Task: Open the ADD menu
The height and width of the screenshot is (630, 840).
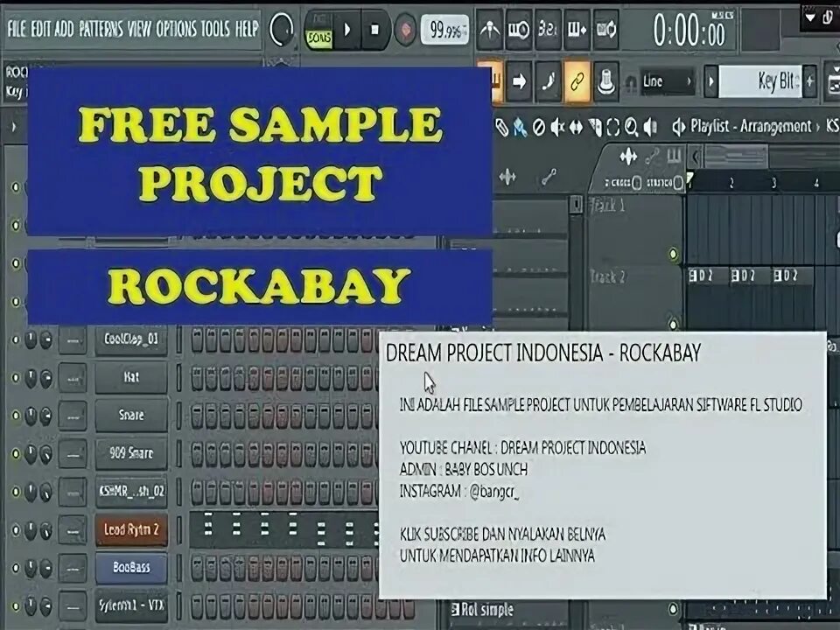Action: click(64, 28)
